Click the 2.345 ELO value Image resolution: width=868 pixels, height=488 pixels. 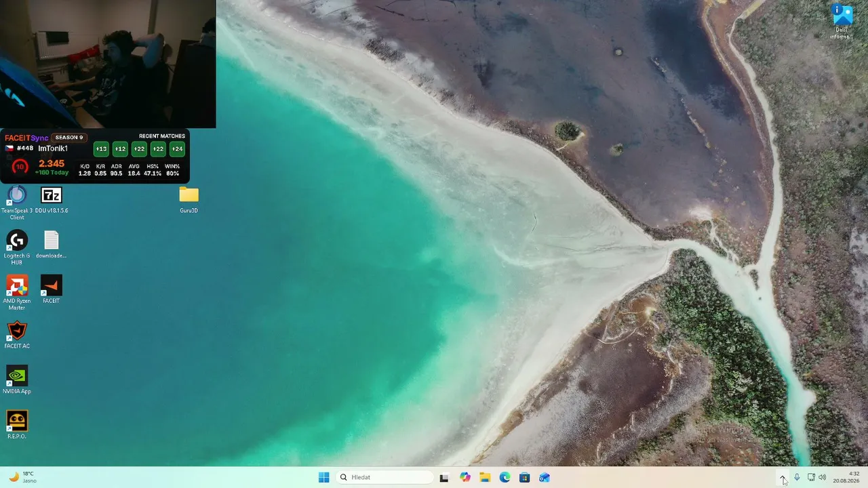pos(52,163)
